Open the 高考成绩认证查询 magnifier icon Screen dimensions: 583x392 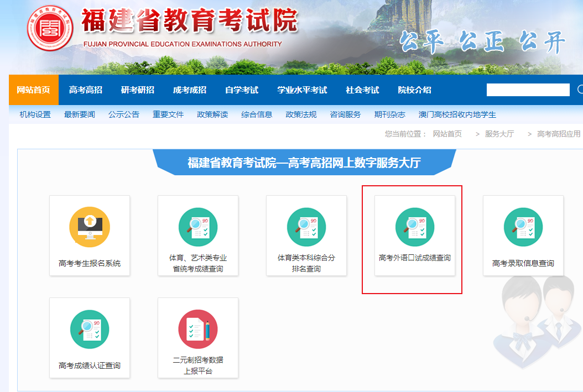90,329
